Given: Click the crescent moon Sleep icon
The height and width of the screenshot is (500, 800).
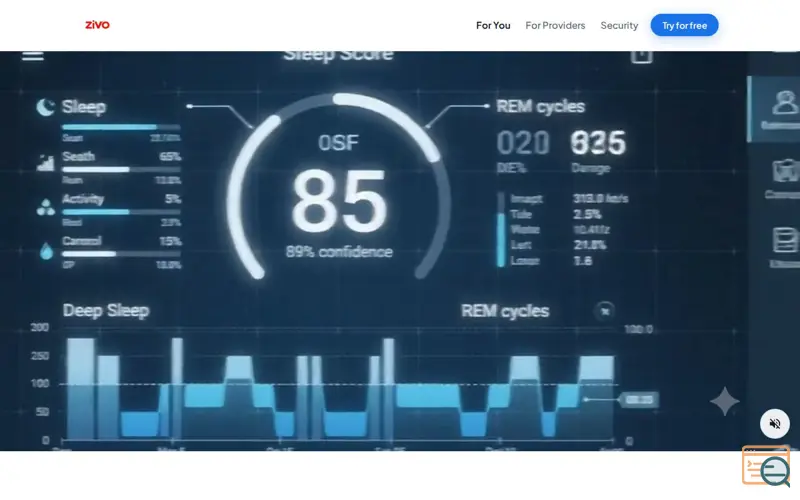Looking at the screenshot, I should [x=45, y=107].
